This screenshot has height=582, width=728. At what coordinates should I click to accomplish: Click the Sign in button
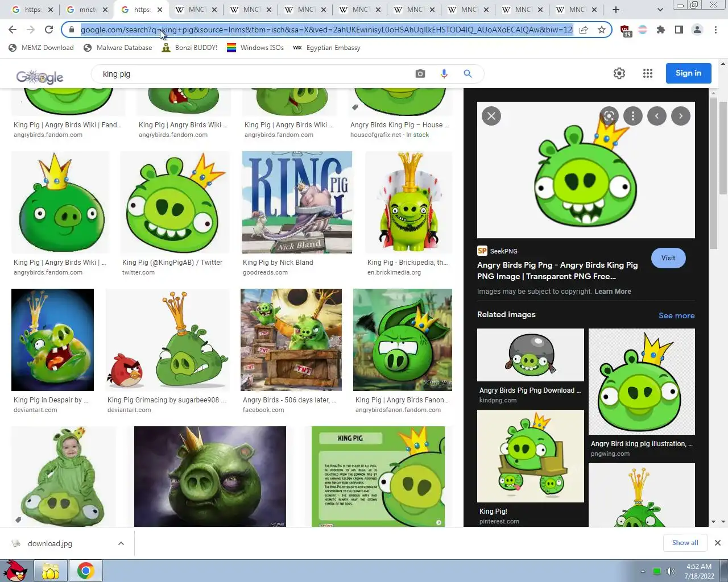coord(688,73)
